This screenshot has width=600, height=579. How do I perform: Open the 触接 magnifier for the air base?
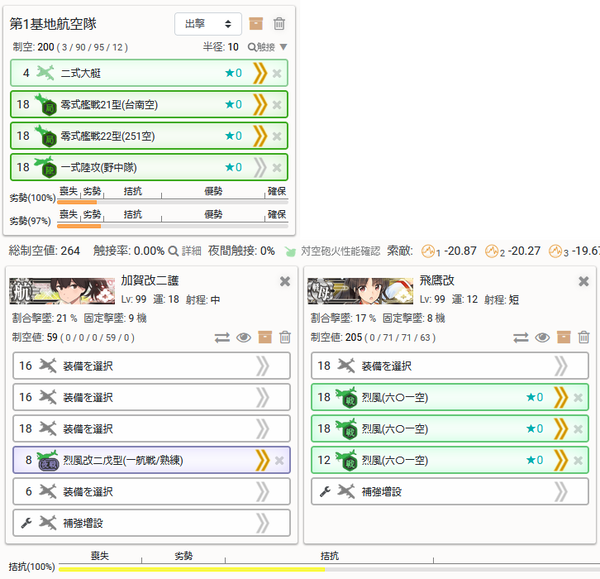point(261,47)
